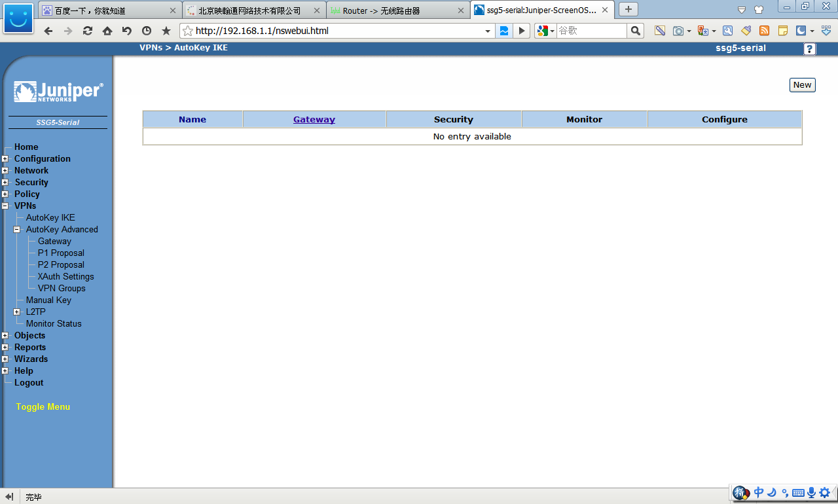838x504 pixels.
Task: Expand the L2TP tree node
Action: [x=17, y=312]
